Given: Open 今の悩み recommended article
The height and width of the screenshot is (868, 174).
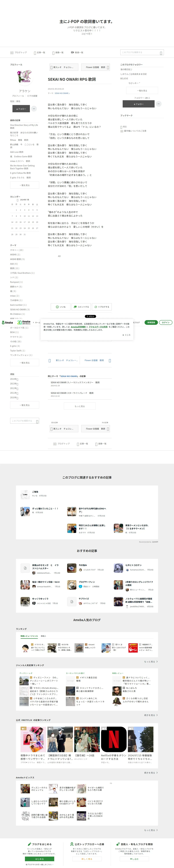Looking at the screenshot, I should tap(83, 565).
